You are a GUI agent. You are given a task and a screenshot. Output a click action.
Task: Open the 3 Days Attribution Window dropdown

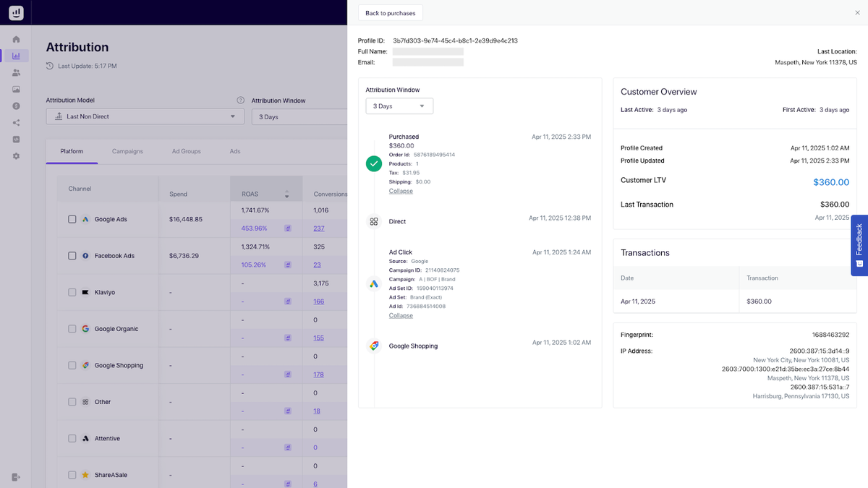399,105
